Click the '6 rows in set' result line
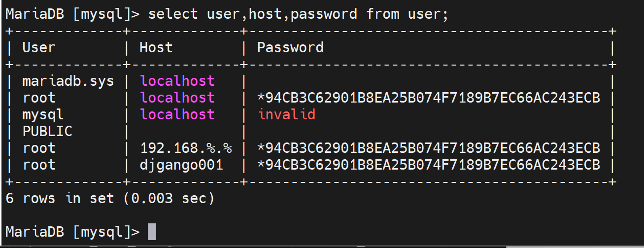This screenshot has width=644, height=248. pos(110,198)
